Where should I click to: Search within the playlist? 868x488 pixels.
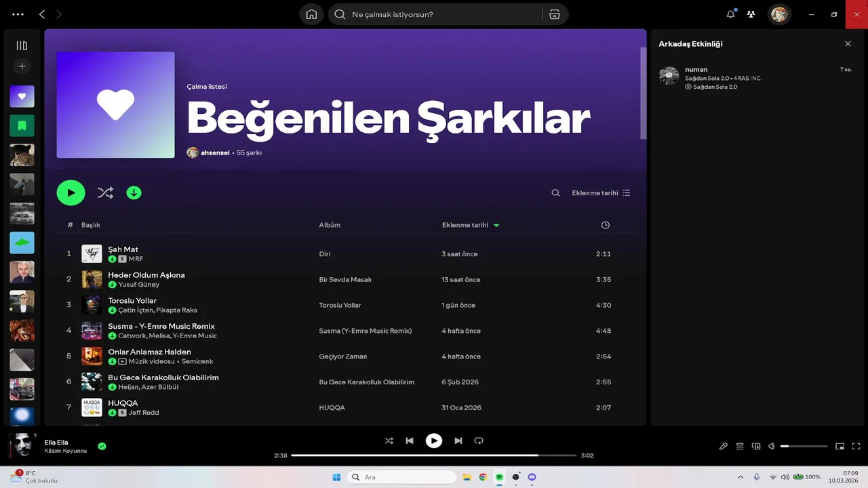[555, 192]
